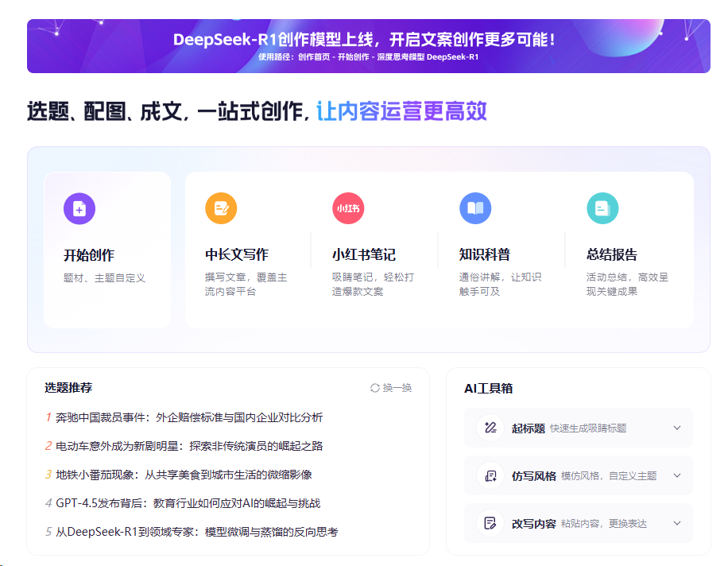Open the DeepSeek-R1 创作模型上线 banner

[369, 46]
